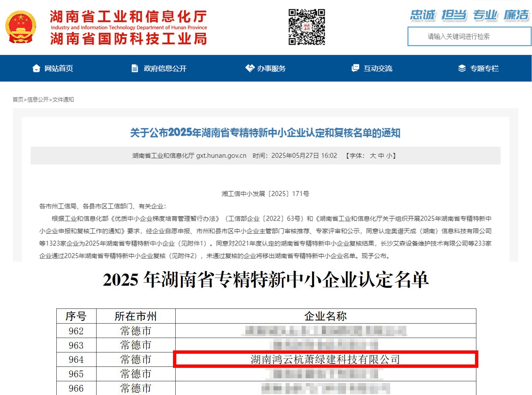Image resolution: width=532 pixels, height=395 pixels.
Task: Click the layers icon beside 专题专栏
Action: click(462, 68)
